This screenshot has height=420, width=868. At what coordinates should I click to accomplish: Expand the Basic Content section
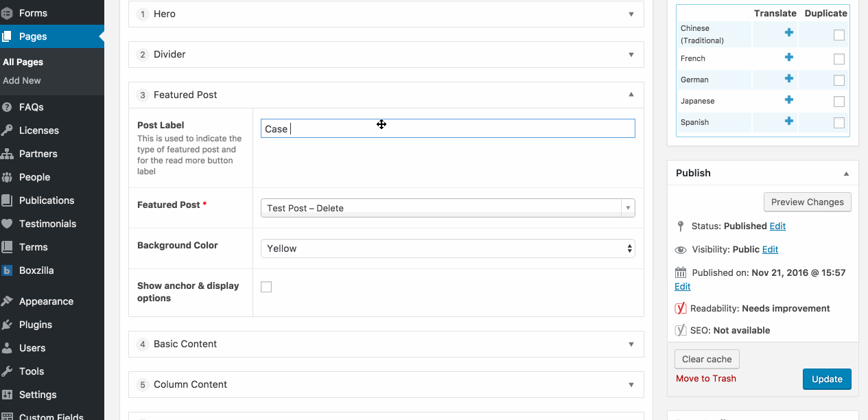(631, 344)
